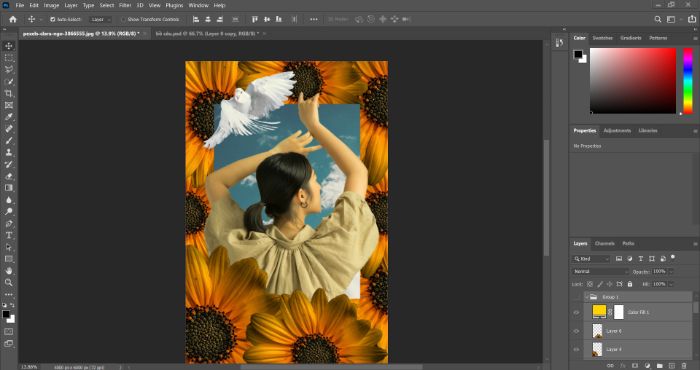Select the Zoom tool in the toolbar
This screenshot has width=700, height=370.
coord(8,283)
